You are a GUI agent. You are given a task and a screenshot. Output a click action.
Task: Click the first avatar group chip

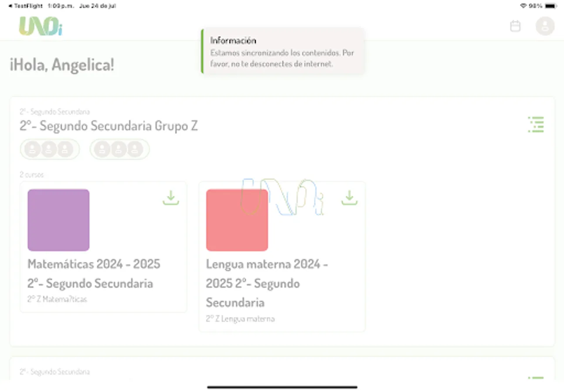pos(50,149)
